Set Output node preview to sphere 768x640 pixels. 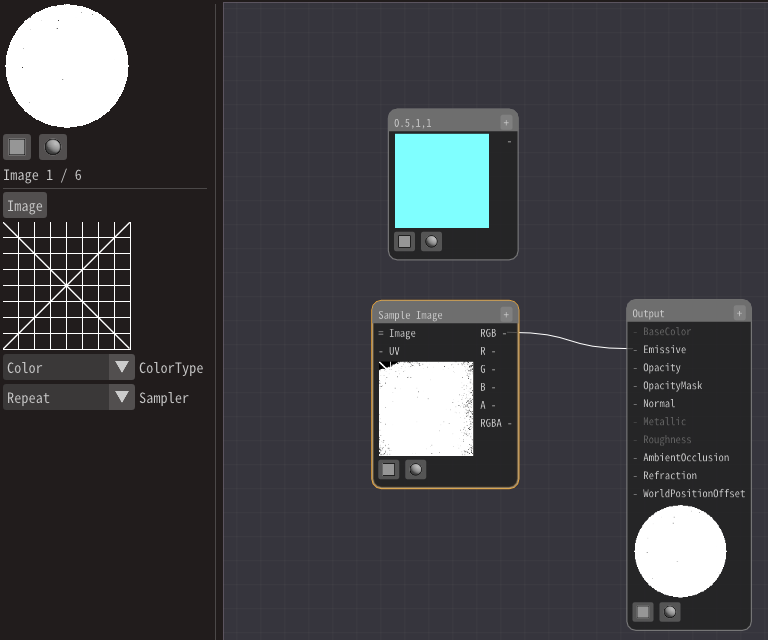pyautogui.click(x=670, y=611)
